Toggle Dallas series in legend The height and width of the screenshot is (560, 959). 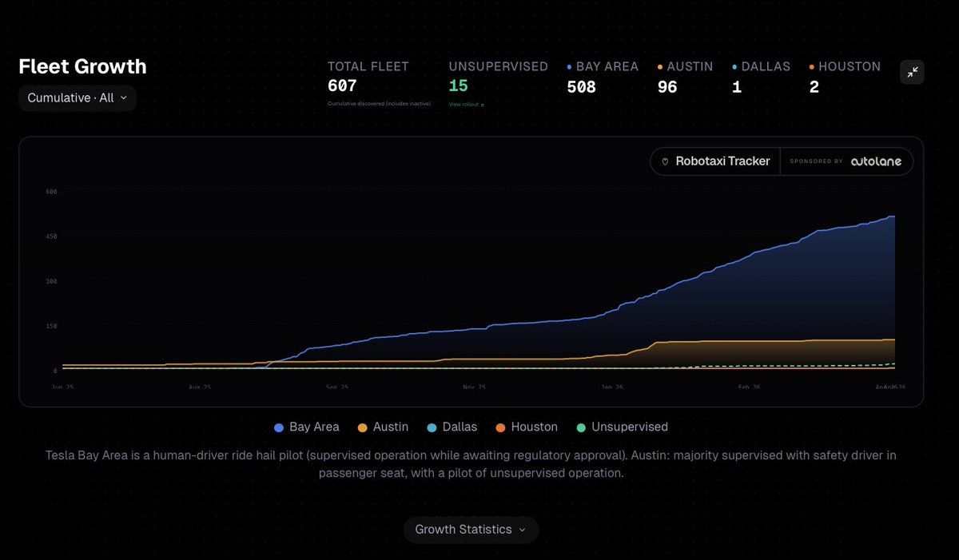point(451,427)
